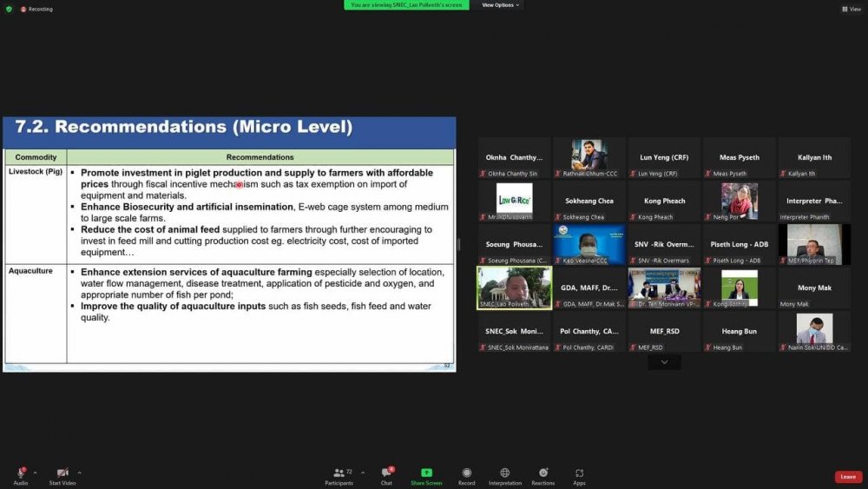Show more participants with down chevron
This screenshot has width=868, height=489.
click(x=664, y=362)
